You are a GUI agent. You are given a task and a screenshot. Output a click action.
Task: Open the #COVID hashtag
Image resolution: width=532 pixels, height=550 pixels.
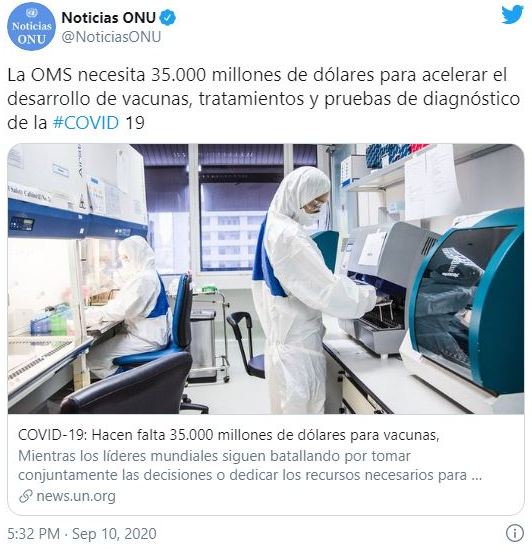[x=86, y=123]
